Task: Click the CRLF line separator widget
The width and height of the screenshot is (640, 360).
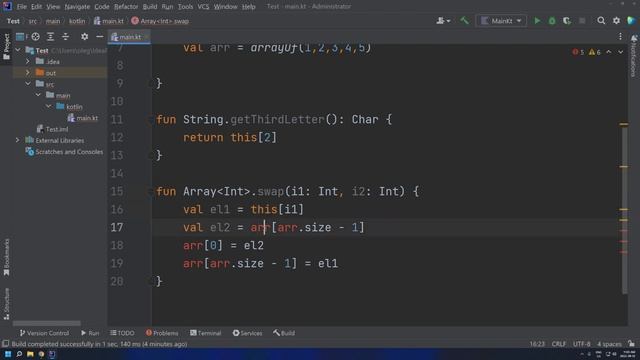Action: coord(558,344)
